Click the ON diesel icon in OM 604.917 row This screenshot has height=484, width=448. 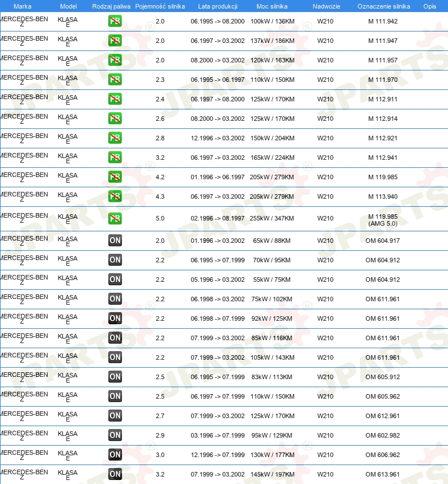coord(115,241)
